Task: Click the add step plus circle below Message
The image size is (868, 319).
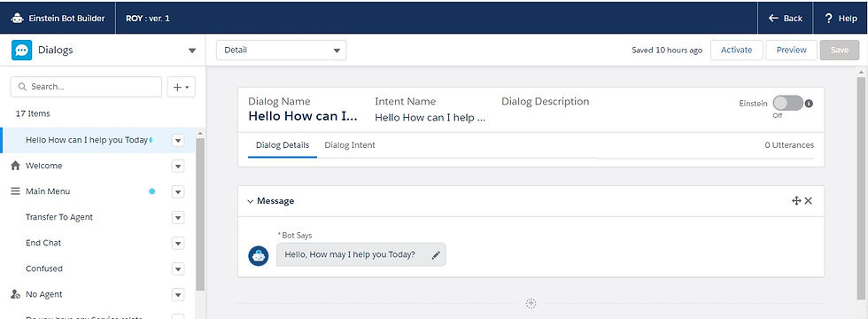Action: click(531, 303)
